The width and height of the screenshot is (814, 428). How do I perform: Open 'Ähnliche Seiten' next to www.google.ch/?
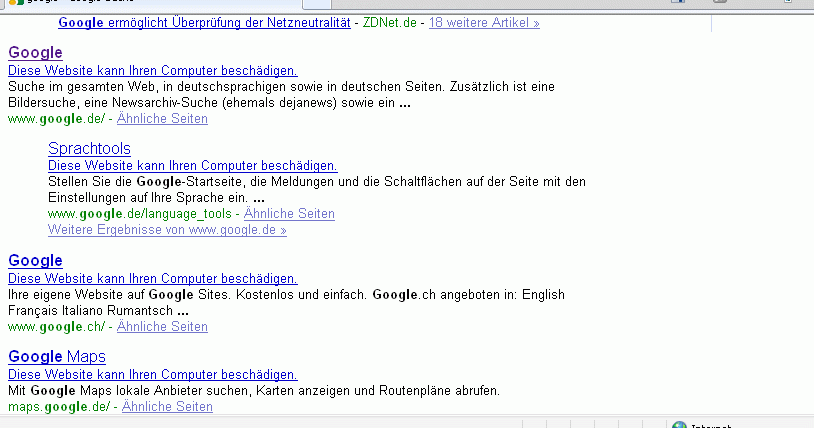[162, 326]
